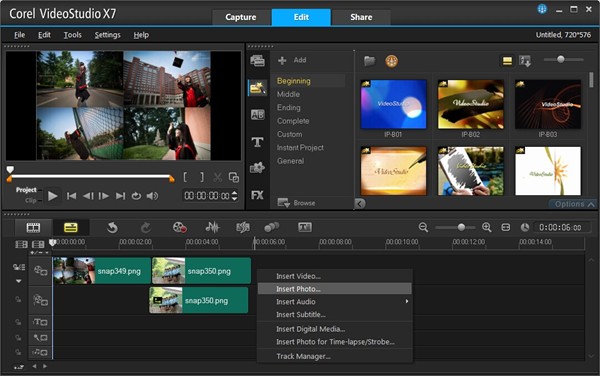Switch to Storyboard view
The image size is (600, 376).
(x=33, y=228)
